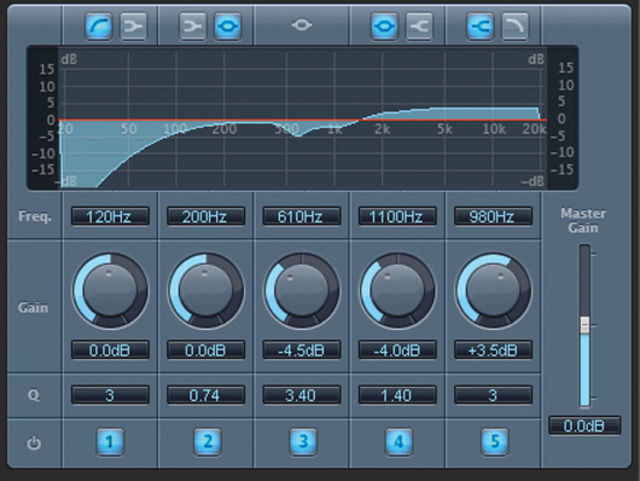Viewport: 640px width, 481px height.
Task: Click the band 1 gain knob
Action: 110,290
